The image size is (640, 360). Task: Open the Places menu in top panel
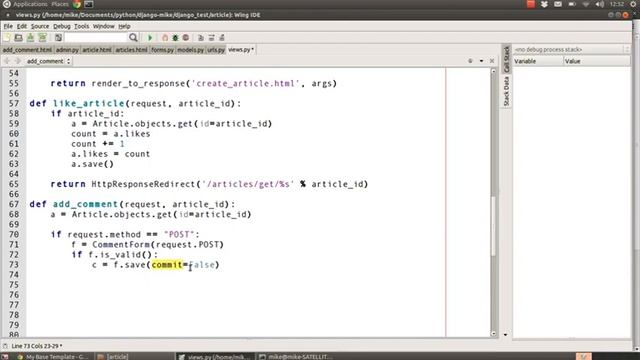click(60, 4)
